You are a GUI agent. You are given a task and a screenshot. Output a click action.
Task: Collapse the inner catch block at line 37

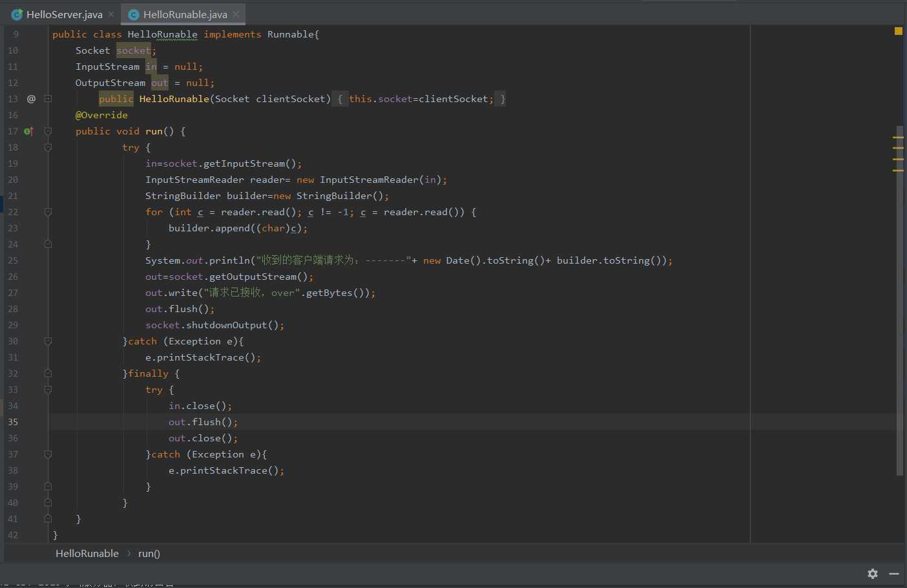coord(48,454)
